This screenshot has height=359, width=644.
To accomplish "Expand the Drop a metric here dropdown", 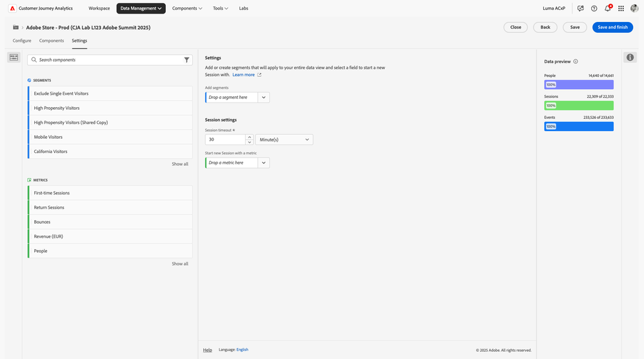I will [x=263, y=163].
